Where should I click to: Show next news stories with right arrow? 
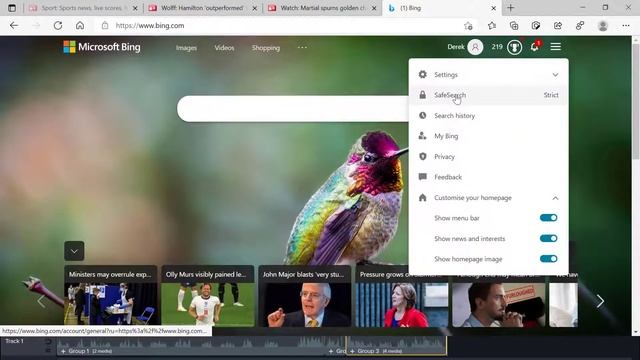600,301
